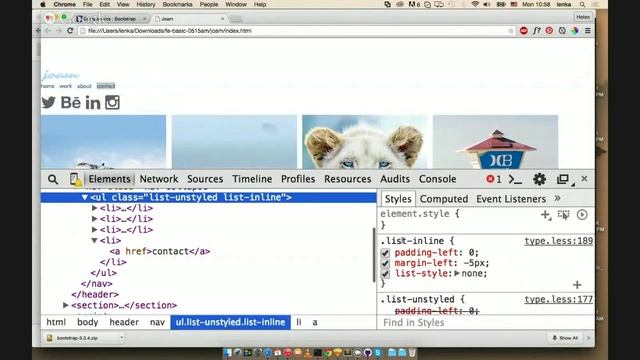Image resolution: width=640 pixels, height=360 pixels.
Task: Open Finder from the Dock
Action: click(228, 353)
